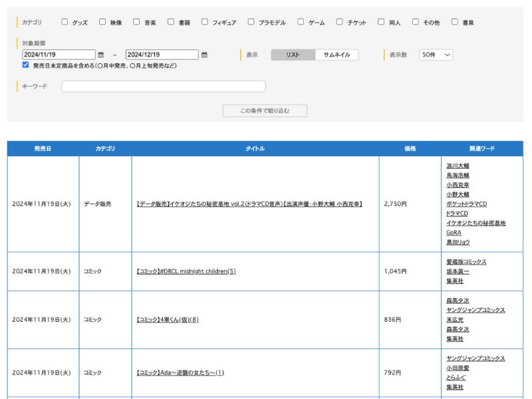Click the キーワード search field
Image resolution: width=532 pixels, height=399 pixels.
tap(164, 86)
